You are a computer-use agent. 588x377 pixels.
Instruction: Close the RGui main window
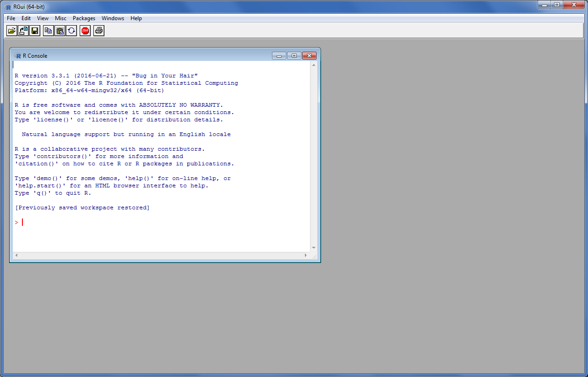tap(574, 5)
